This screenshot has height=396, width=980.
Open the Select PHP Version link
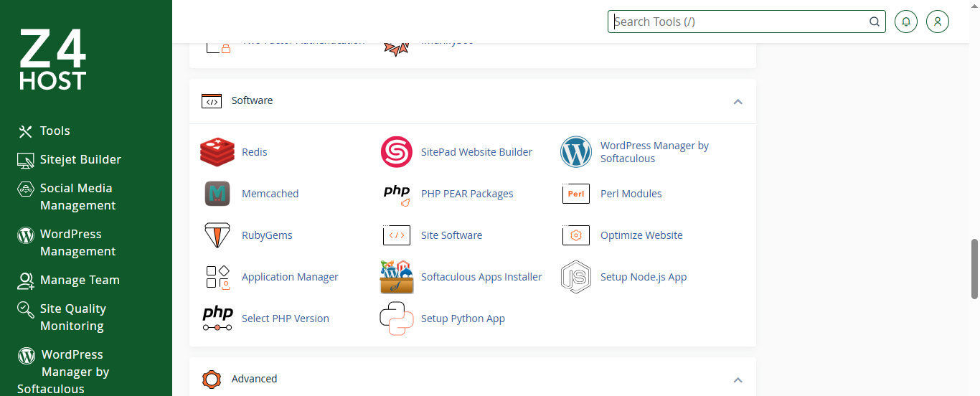(286, 319)
